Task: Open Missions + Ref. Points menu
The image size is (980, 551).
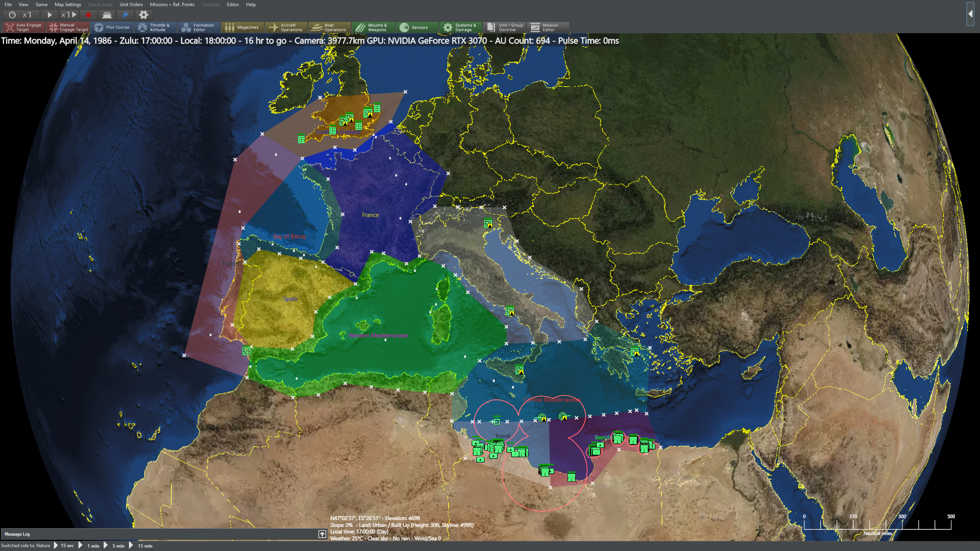Action: click(172, 5)
